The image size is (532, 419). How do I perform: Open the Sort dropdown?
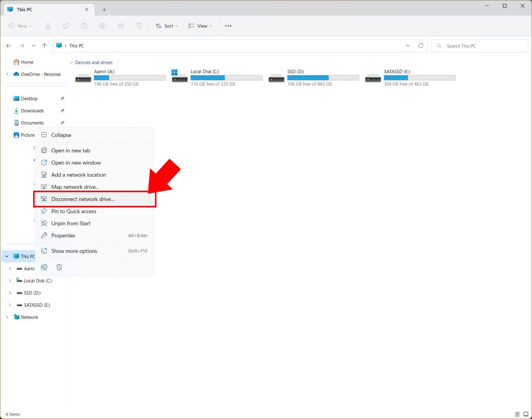coord(167,26)
